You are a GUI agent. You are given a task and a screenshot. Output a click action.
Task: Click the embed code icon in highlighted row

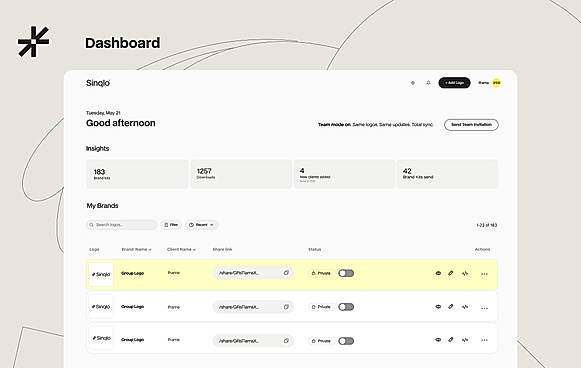(x=465, y=273)
